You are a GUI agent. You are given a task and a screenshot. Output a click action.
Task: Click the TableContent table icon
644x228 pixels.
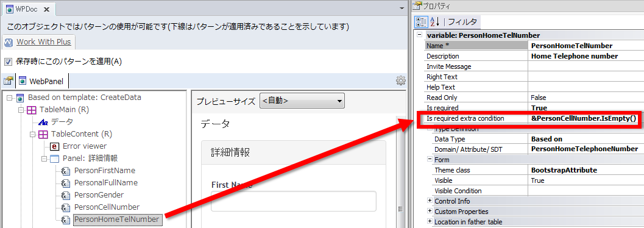(43, 134)
